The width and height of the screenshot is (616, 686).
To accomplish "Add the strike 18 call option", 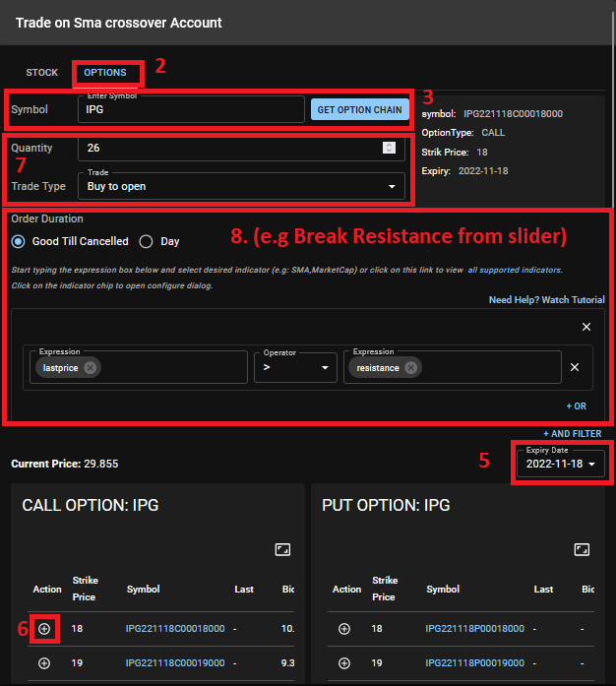I will 43,628.
